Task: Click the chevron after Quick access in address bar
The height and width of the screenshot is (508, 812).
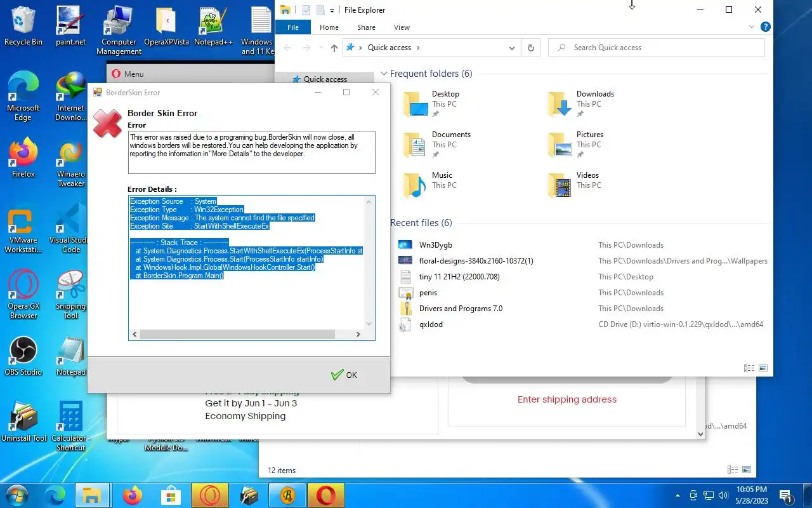Action: point(418,48)
